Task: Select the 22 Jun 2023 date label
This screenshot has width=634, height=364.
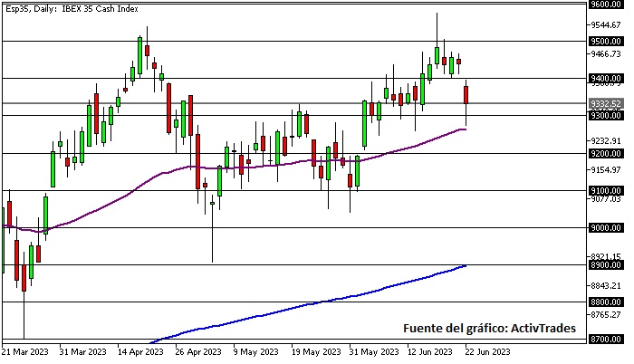Action: [489, 352]
